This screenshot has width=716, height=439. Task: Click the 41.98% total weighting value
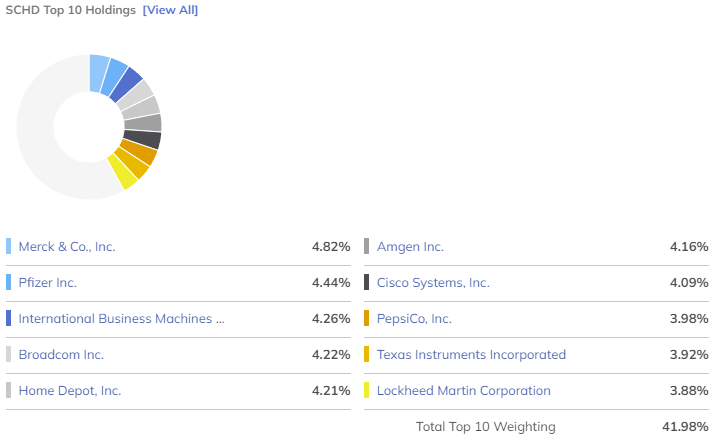click(x=685, y=427)
